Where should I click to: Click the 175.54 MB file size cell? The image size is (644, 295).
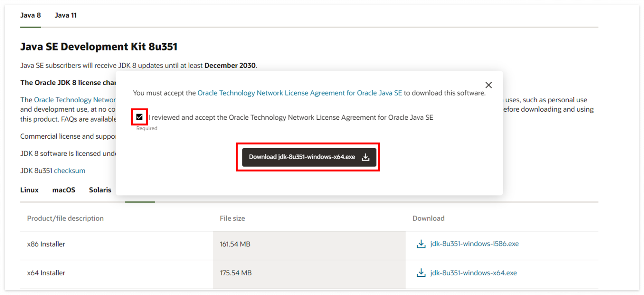click(309, 274)
